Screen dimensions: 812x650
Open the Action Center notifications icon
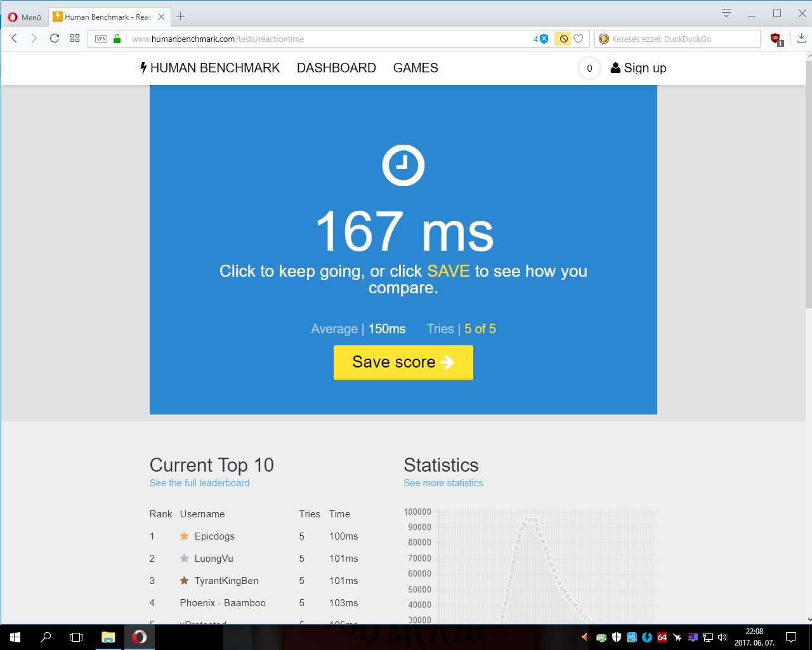pyautogui.click(x=791, y=637)
